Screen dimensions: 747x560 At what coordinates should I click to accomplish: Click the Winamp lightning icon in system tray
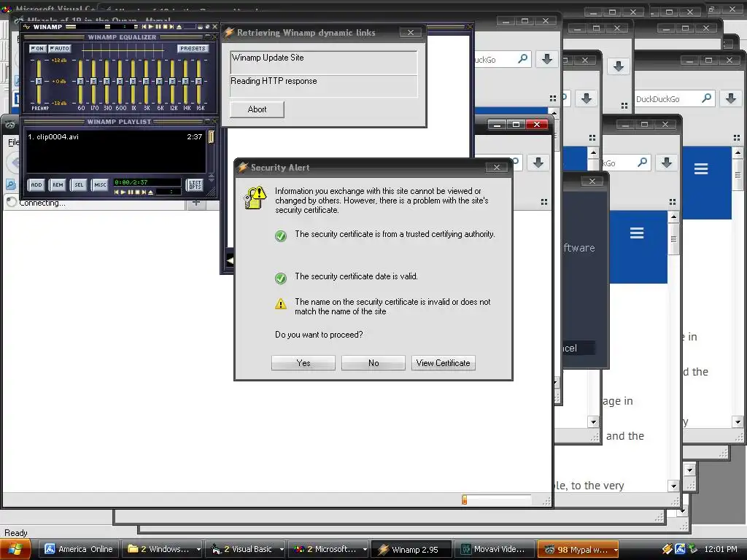tap(667, 549)
